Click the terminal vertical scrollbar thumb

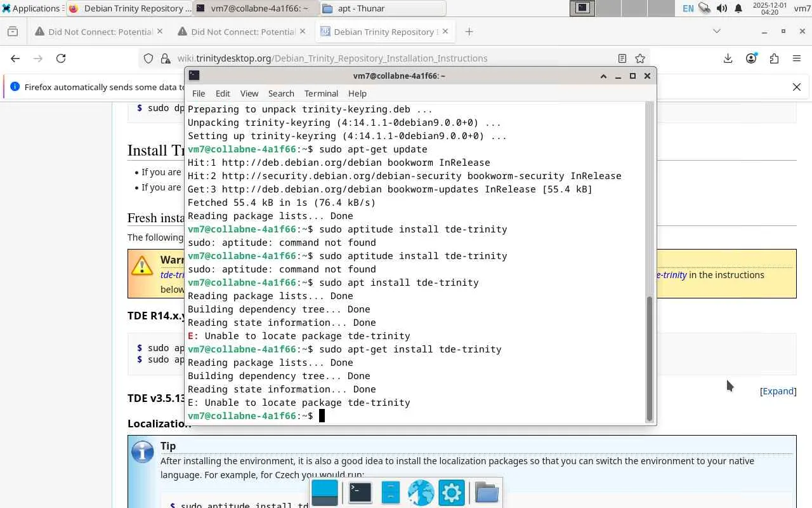point(649,359)
